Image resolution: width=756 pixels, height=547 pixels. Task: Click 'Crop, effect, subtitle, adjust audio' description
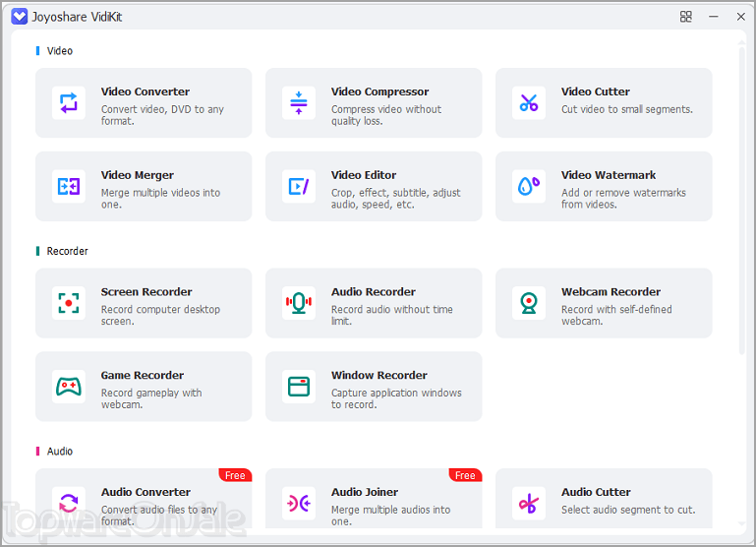point(396,199)
